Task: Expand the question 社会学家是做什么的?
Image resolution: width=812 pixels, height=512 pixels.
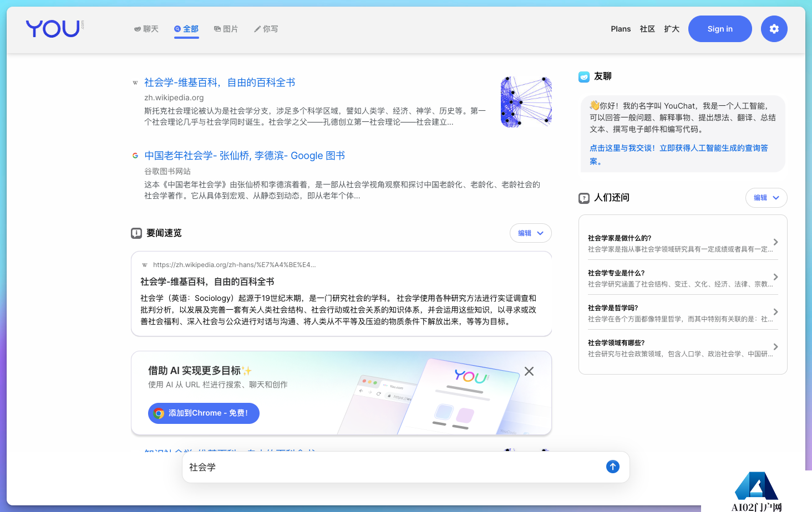Action: (775, 242)
